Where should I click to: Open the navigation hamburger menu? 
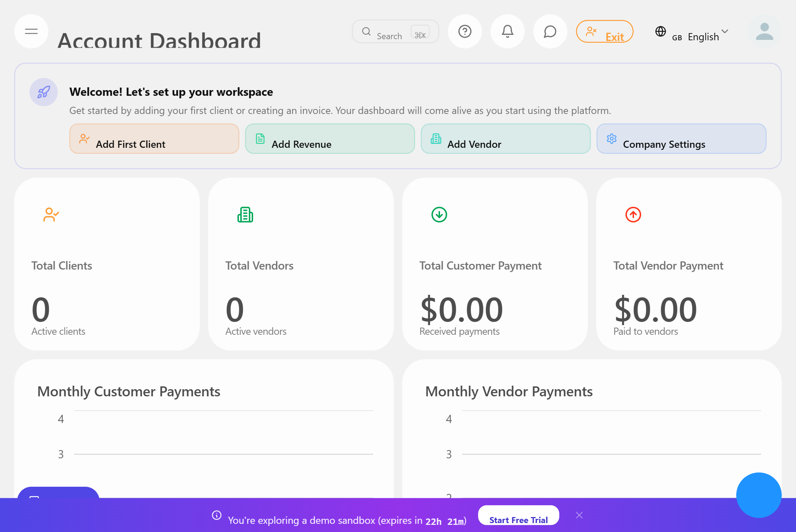pos(31,31)
